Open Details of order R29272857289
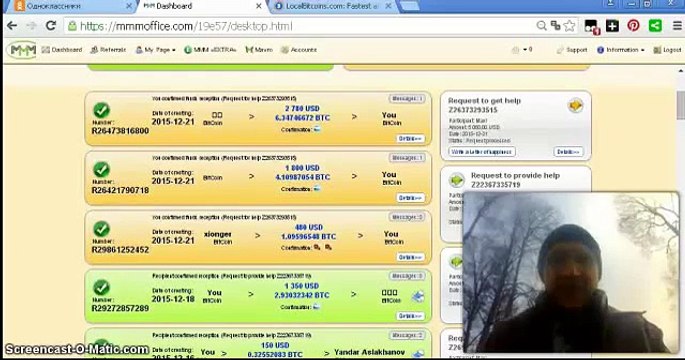The height and width of the screenshot is (360, 685). (x=410, y=316)
